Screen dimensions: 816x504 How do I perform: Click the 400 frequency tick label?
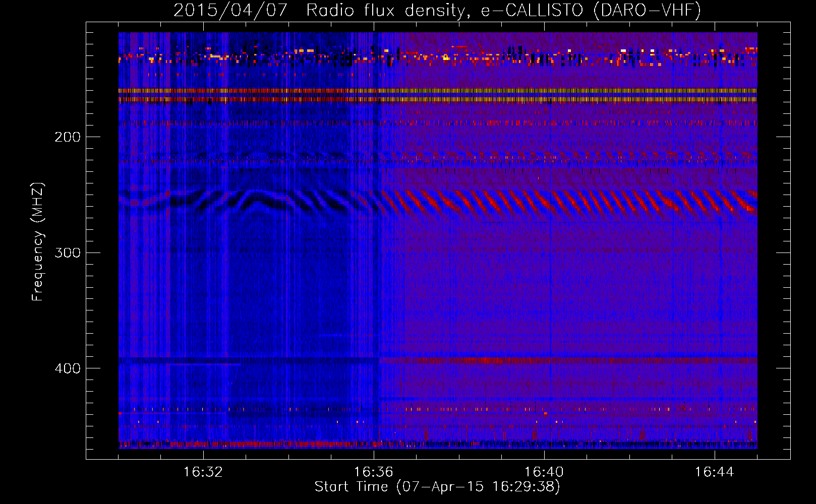coord(67,368)
